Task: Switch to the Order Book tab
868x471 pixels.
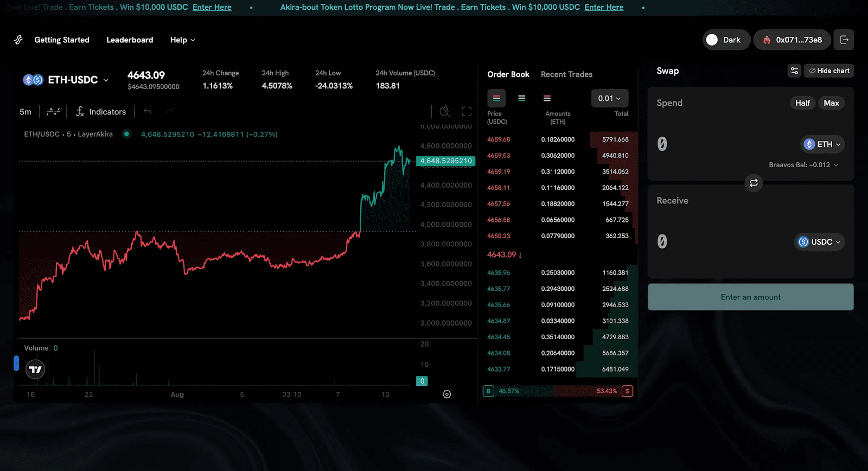Action: 508,74
